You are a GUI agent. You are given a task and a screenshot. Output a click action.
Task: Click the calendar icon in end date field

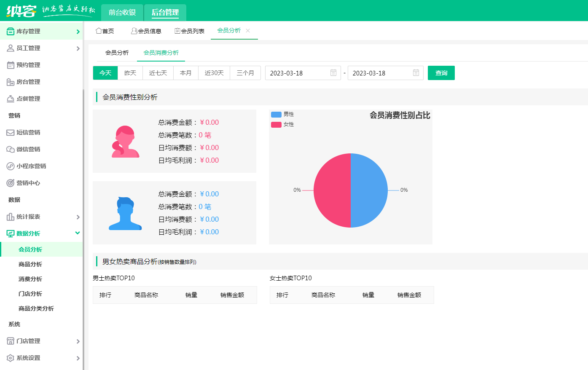tap(416, 73)
